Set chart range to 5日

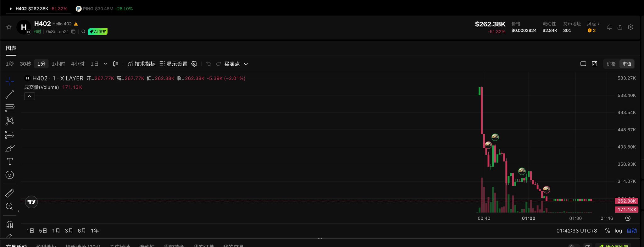point(43,231)
